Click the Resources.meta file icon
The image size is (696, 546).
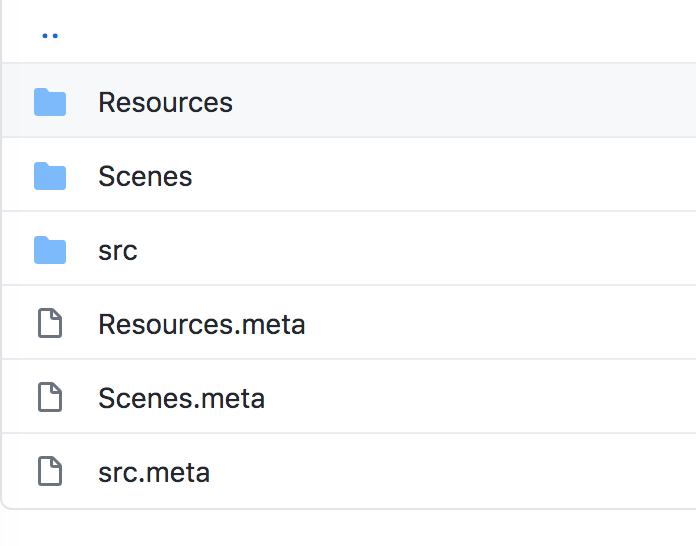pyautogui.click(x=50, y=324)
